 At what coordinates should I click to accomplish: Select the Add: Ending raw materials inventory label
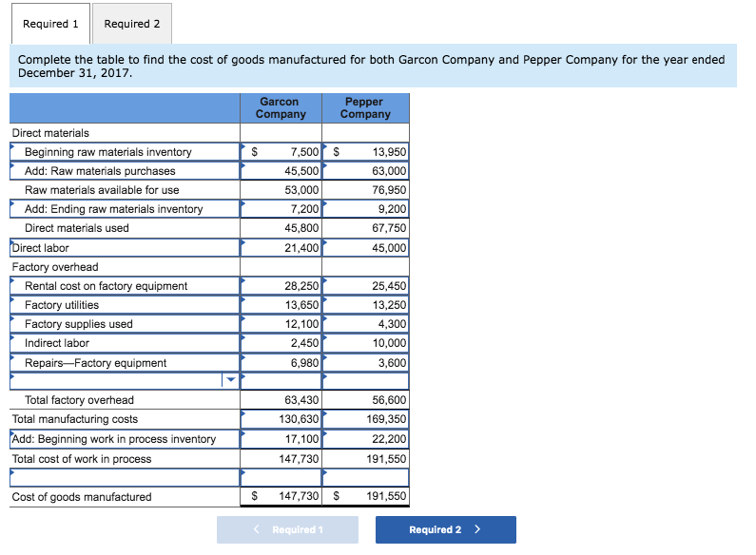click(125, 209)
